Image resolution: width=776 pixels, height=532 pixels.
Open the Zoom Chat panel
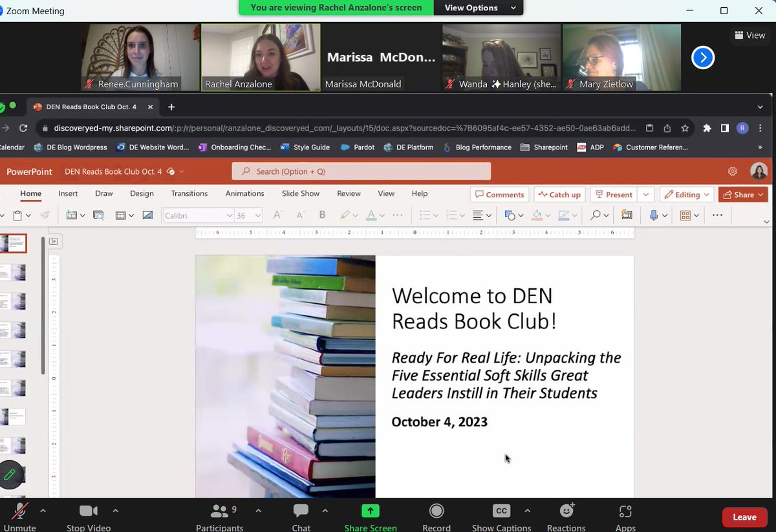(x=301, y=517)
